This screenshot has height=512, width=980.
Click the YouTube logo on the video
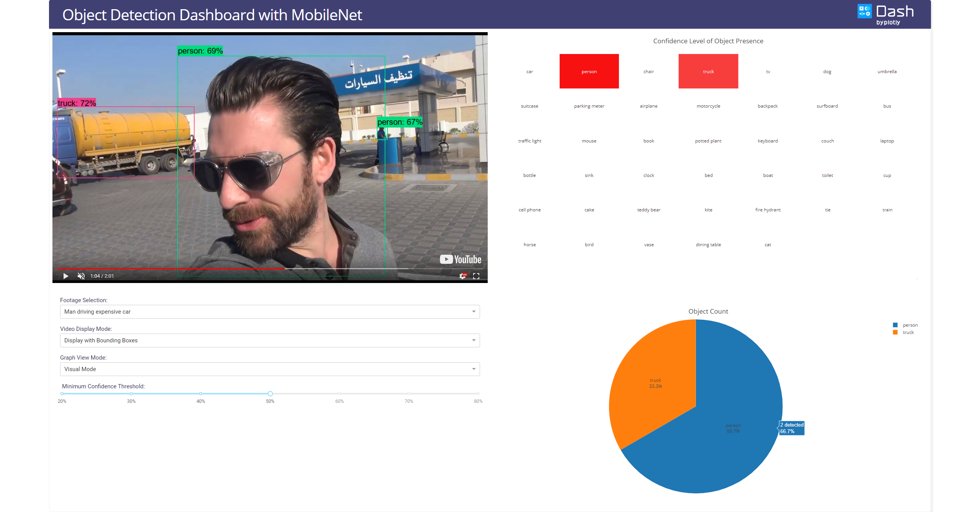[x=461, y=259]
